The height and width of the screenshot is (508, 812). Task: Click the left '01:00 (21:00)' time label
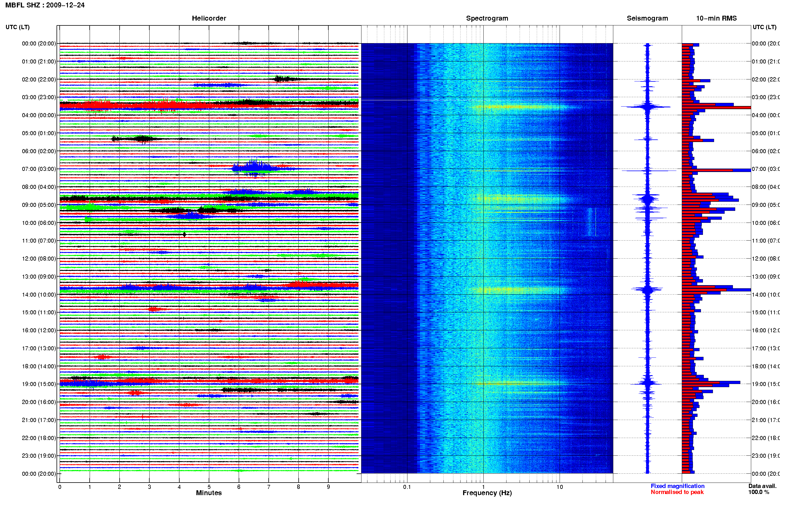(39, 61)
